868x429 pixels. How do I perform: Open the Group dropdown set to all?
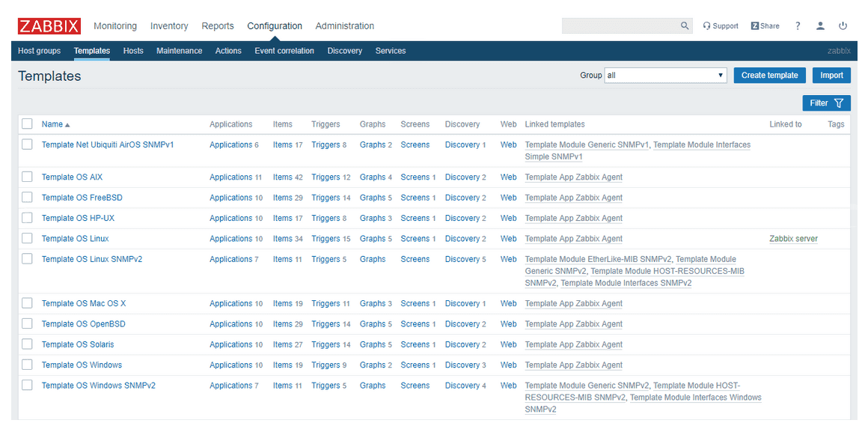tap(665, 76)
